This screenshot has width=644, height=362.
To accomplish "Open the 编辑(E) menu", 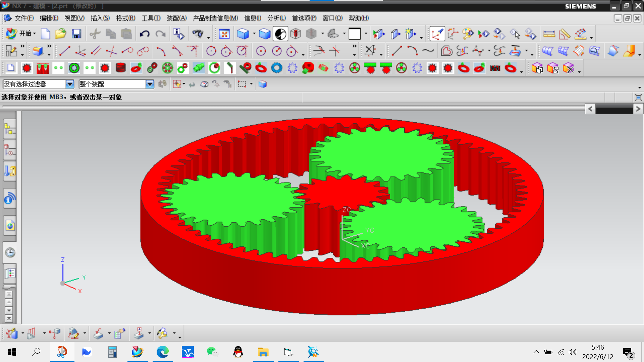I will (49, 18).
